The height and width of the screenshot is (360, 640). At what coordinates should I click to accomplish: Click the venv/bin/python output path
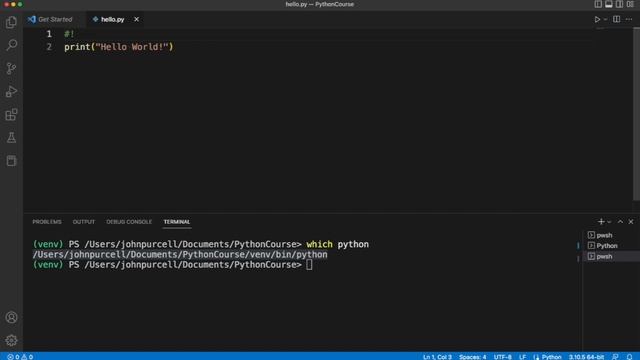click(x=180, y=254)
